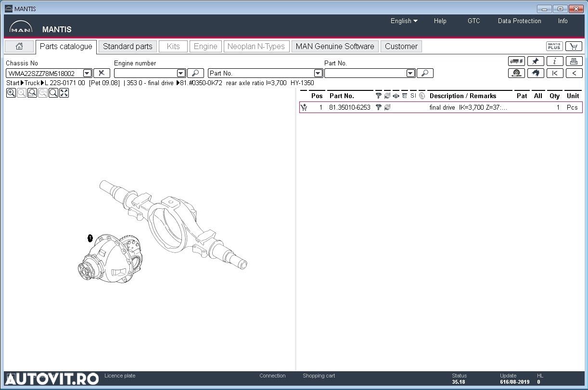Click the part number search field
The height and width of the screenshot is (390, 588).
point(366,73)
